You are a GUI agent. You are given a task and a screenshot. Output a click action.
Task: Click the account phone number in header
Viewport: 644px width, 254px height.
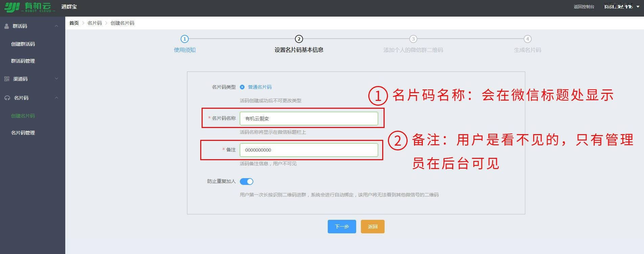[619, 7]
